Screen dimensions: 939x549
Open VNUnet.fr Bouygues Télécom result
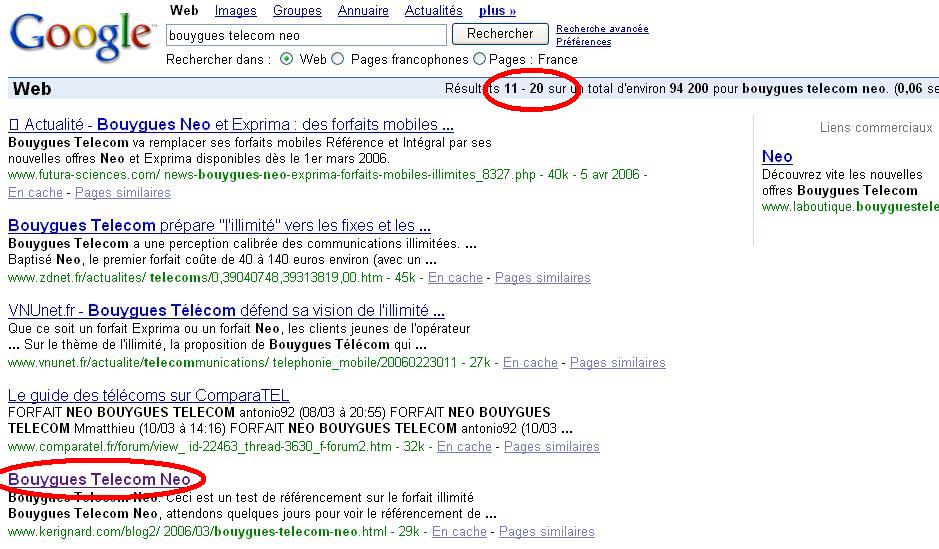click(x=226, y=311)
